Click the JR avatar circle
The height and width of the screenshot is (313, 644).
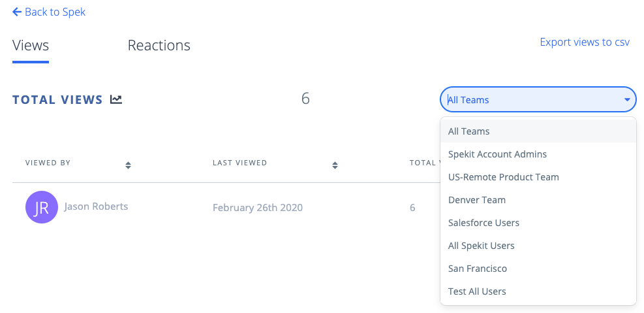tap(42, 207)
